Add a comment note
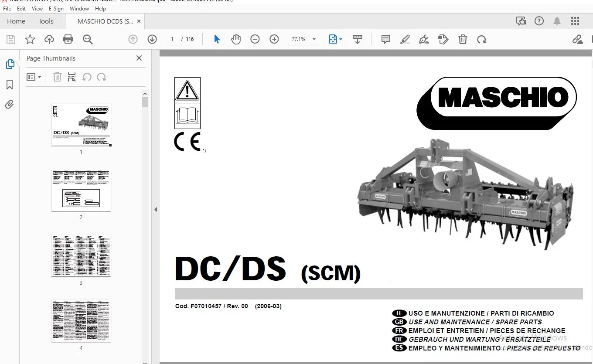Screen dimensions: 593x364 (386, 39)
